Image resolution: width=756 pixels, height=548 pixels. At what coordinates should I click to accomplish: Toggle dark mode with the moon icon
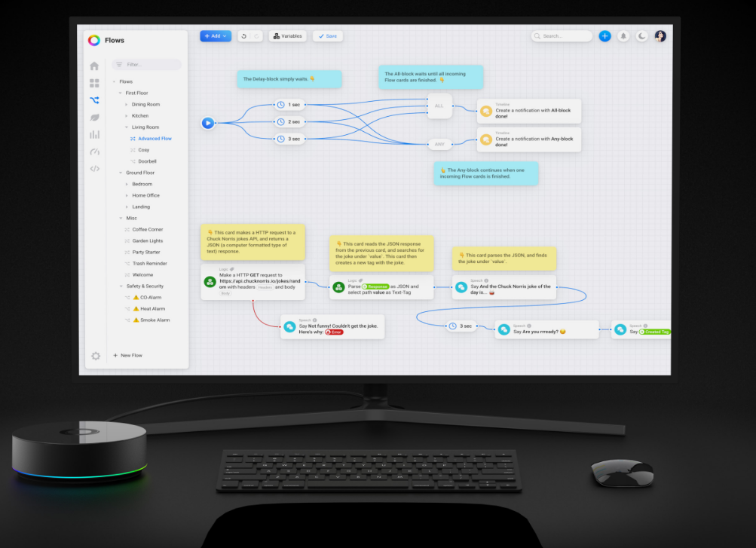(641, 36)
